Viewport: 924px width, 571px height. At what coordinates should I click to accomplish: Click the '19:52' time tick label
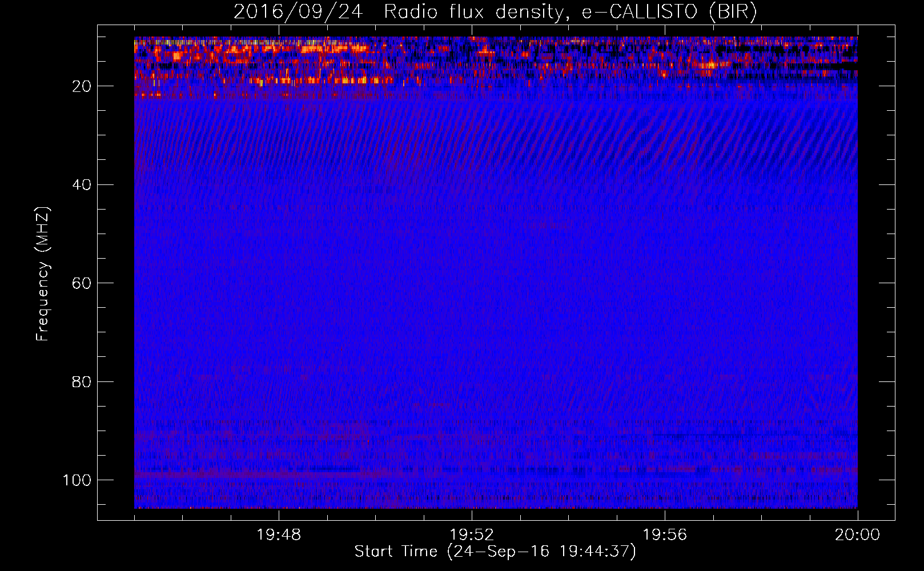click(x=472, y=535)
